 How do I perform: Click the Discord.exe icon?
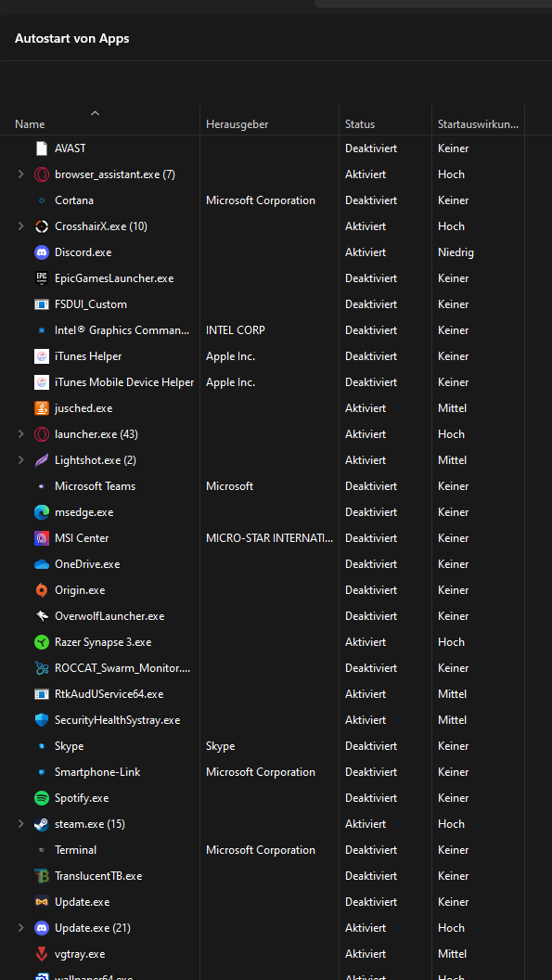(41, 252)
